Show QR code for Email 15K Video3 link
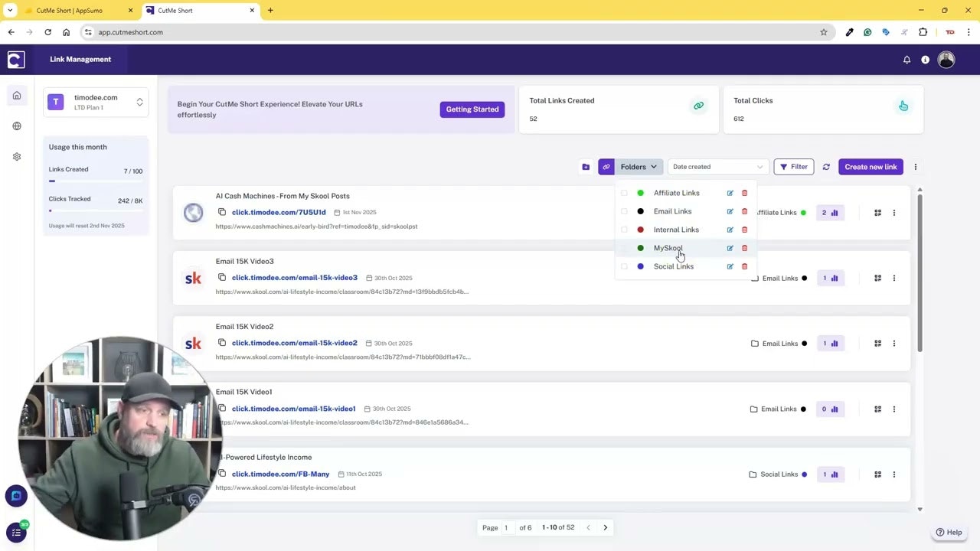The width and height of the screenshot is (980, 551). (877, 278)
